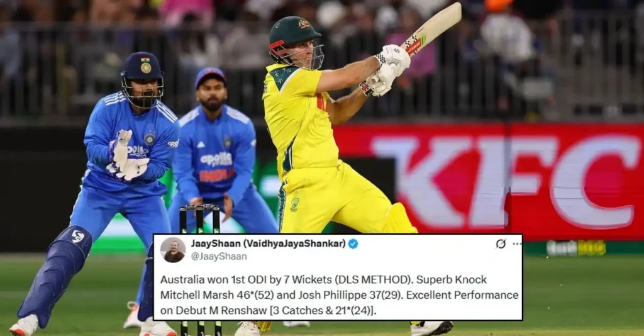Image resolution: width=644 pixels, height=336 pixels.
Task: Click the BCCI emblem on the wicketkeeper's chest
Action: 150,139
